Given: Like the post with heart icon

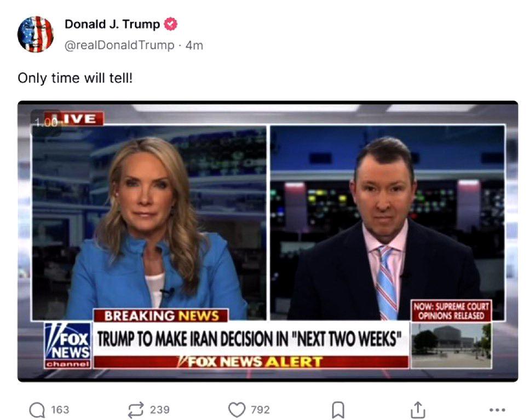Looking at the screenshot, I should pyautogui.click(x=237, y=410).
